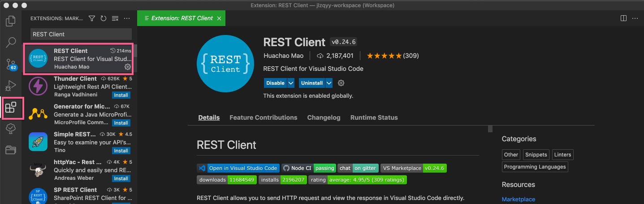Viewport: 644px width, 204px height.
Task: Open Run and Debug view
Action: [x=11, y=86]
